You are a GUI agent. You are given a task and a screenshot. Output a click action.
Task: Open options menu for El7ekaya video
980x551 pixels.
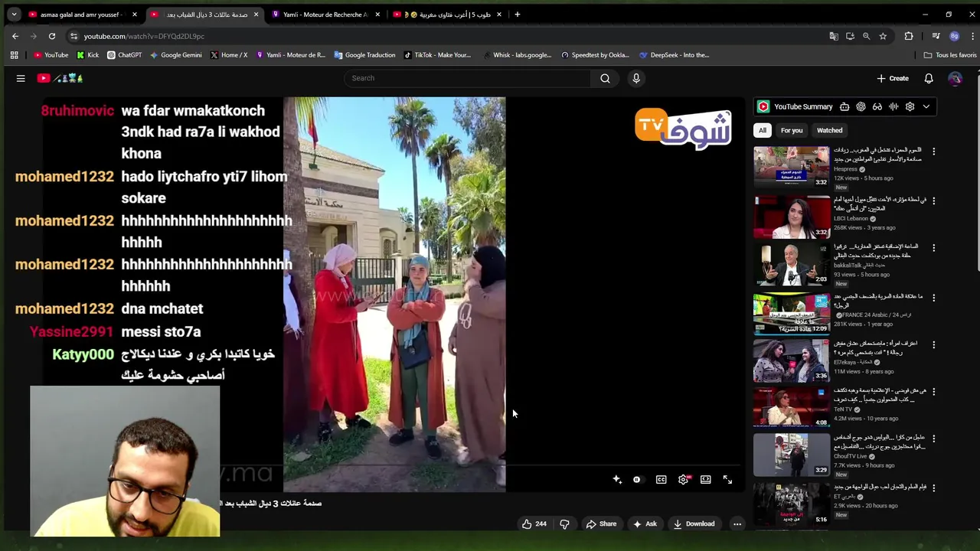(933, 344)
